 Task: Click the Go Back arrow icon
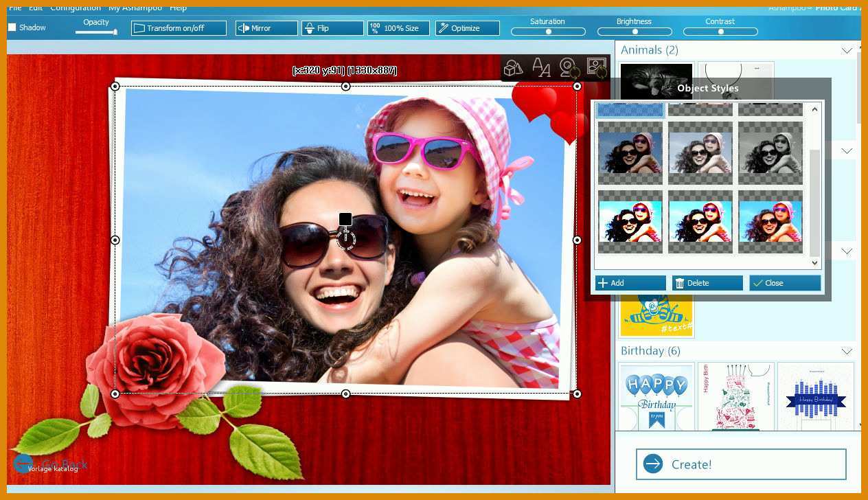point(23,464)
